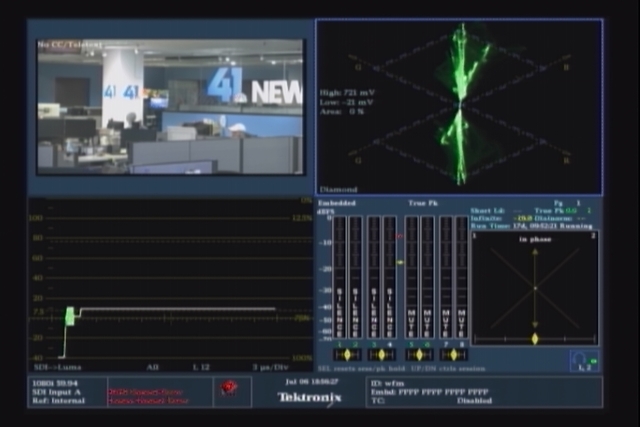Click the Tektronix logo in status bar

coord(309,398)
